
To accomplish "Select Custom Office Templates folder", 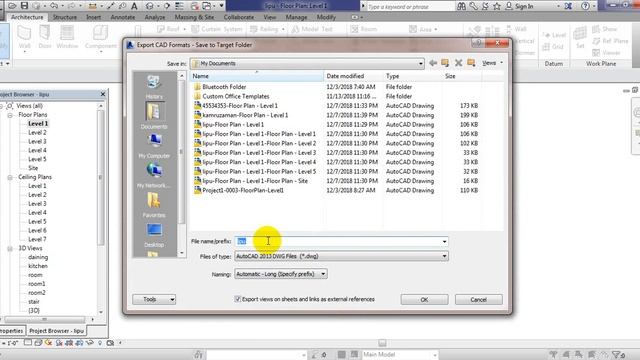I will coord(236,96).
